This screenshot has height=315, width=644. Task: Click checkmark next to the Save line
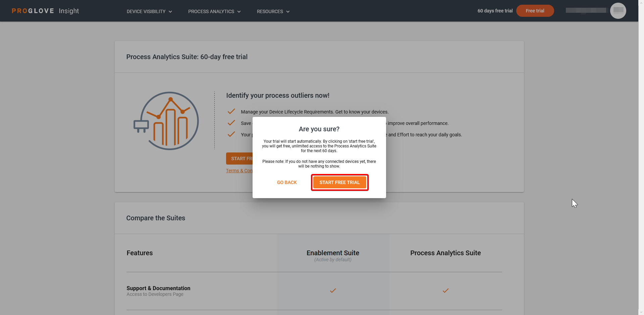[231, 123]
